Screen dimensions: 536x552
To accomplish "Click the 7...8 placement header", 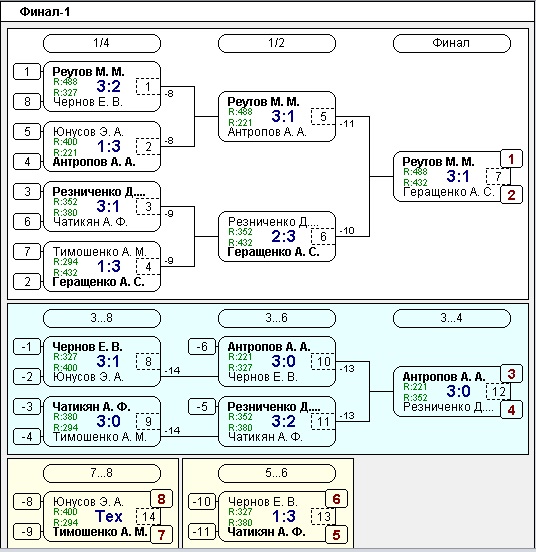I will [x=102, y=473].
